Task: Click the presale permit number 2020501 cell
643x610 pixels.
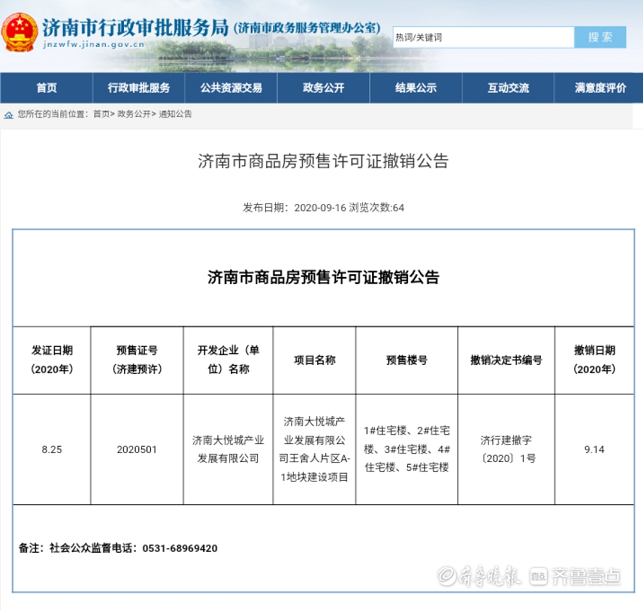Action: tap(136, 450)
